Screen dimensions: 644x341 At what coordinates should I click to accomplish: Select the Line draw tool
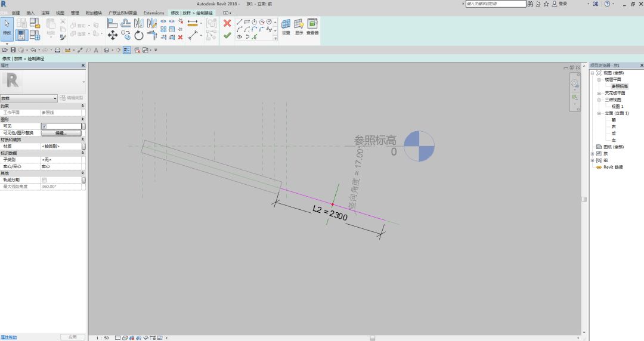(x=240, y=22)
